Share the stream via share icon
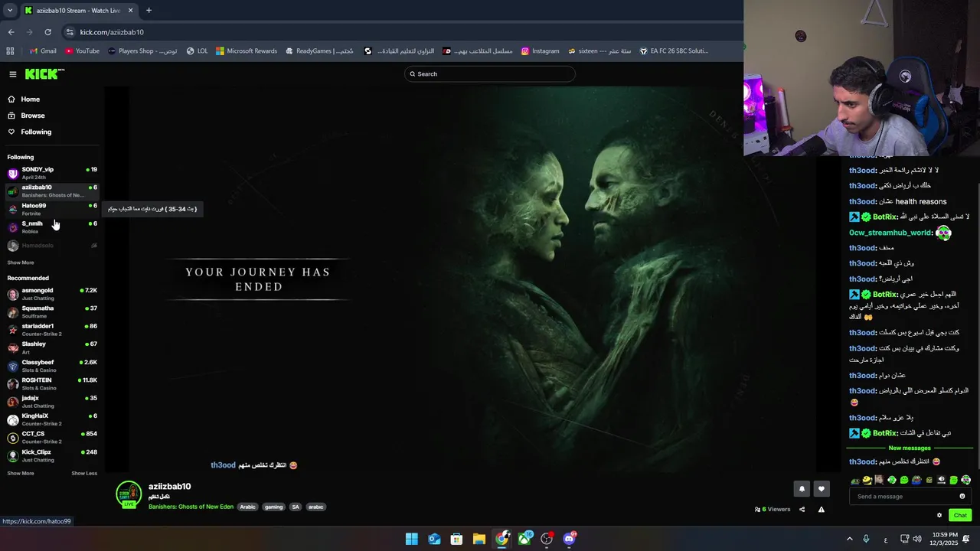Screen dimensions: 980x551 point(802,510)
